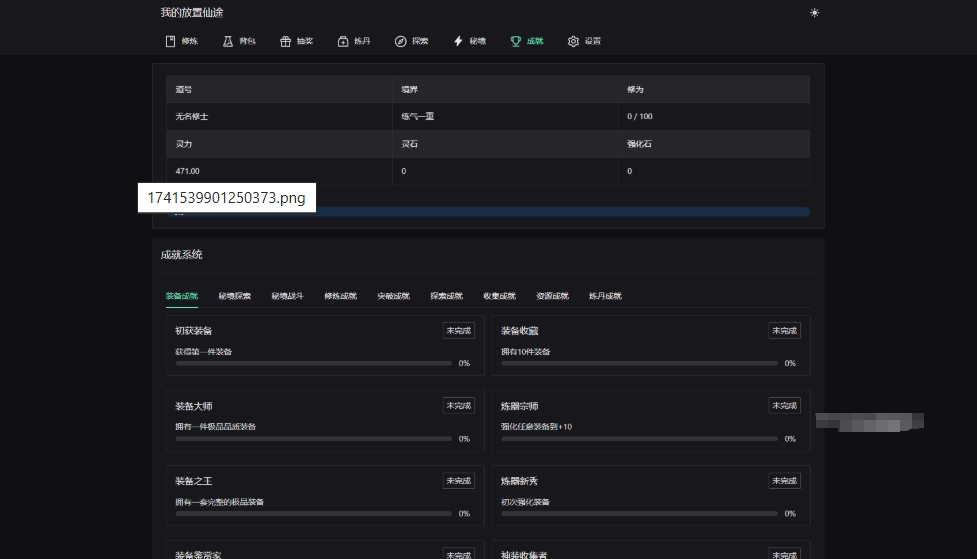Click the 未完成 tag on 装备大师
The image size is (977, 559).
pos(459,406)
